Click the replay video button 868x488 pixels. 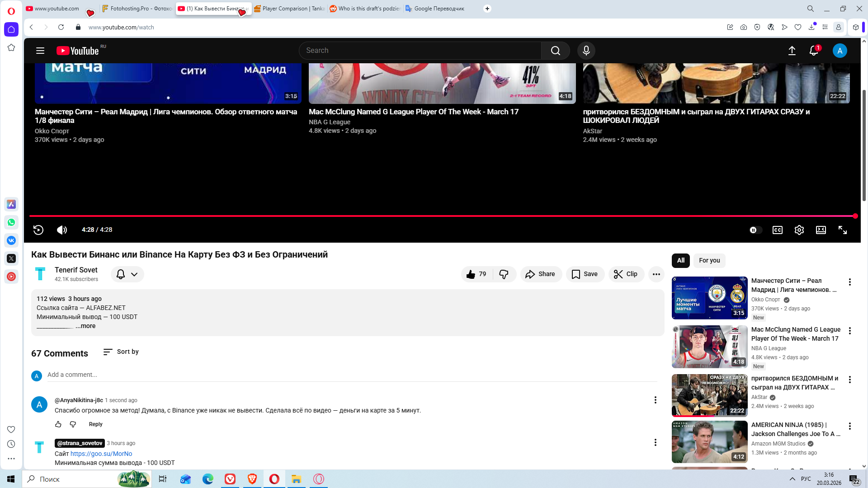(x=38, y=230)
